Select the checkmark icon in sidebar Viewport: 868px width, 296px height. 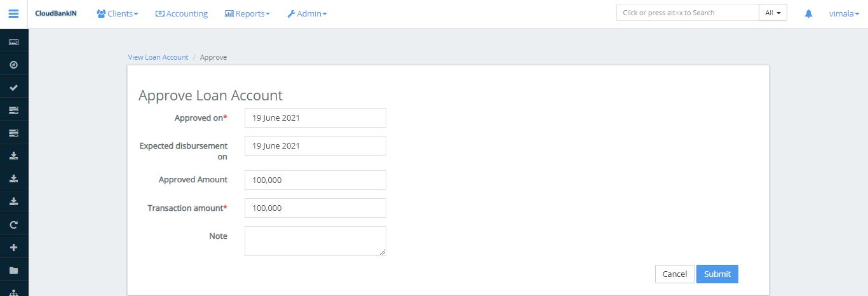coord(13,88)
